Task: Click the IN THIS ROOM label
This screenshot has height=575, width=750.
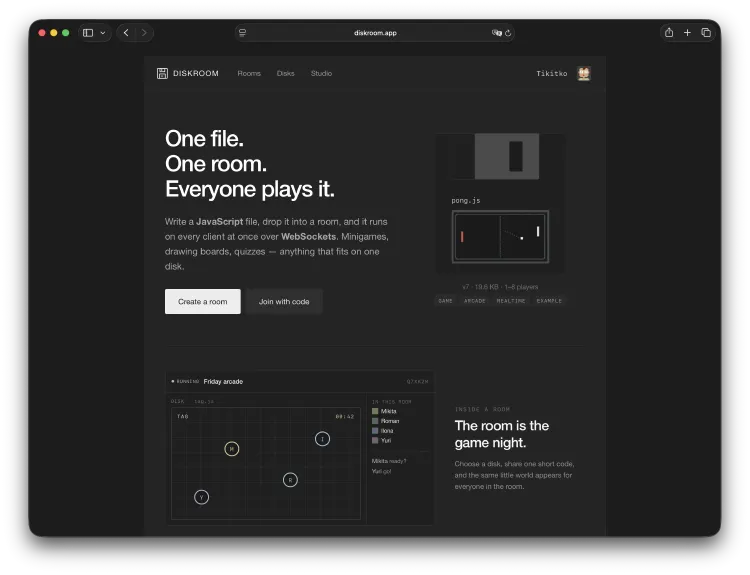Action: (x=392, y=402)
